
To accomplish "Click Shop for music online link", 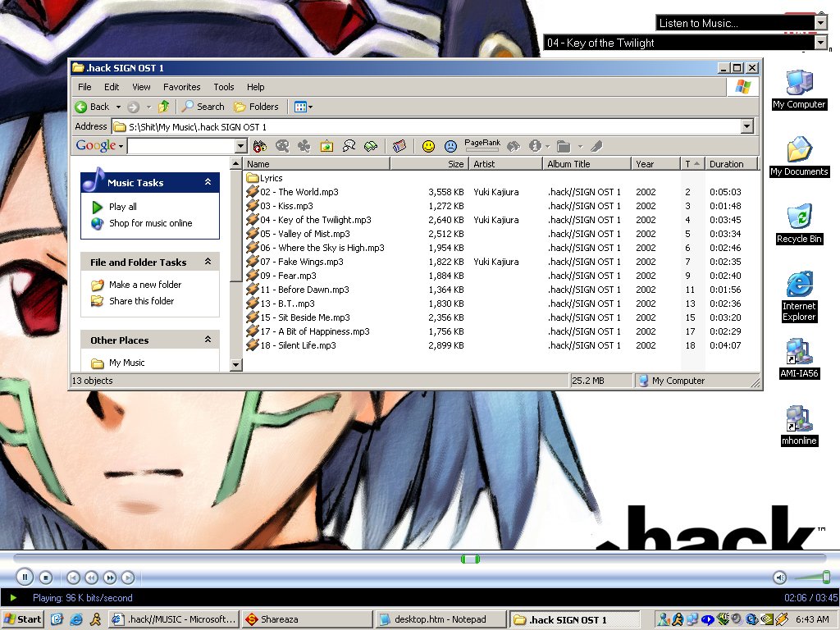I will (x=150, y=223).
